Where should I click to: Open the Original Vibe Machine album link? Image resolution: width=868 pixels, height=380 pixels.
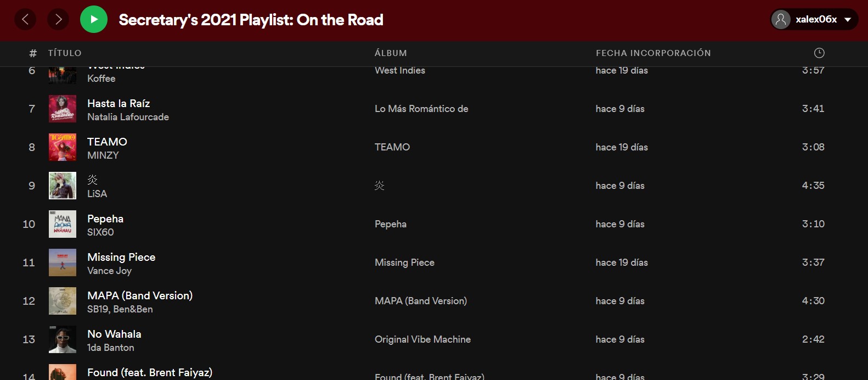pyautogui.click(x=422, y=339)
